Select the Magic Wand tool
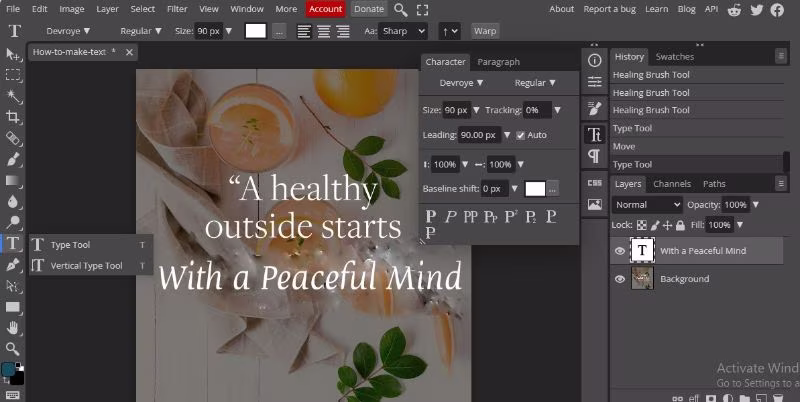This screenshot has height=402, width=800. point(13,96)
